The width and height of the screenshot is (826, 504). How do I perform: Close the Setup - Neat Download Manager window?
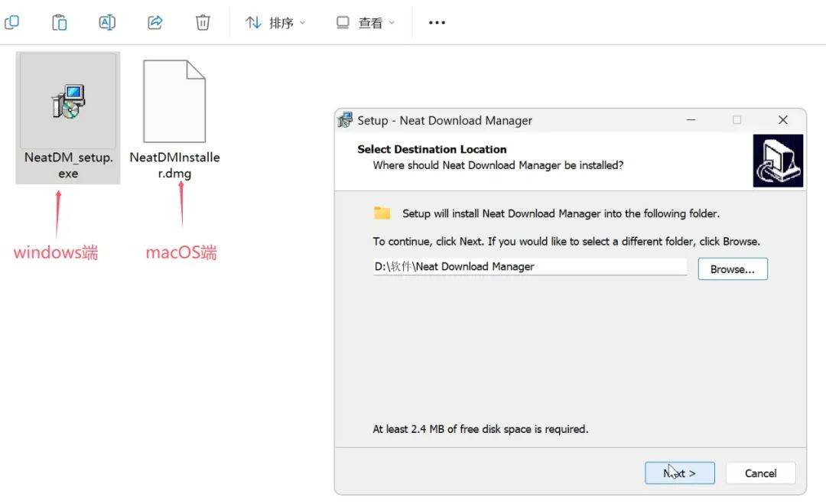pos(783,120)
